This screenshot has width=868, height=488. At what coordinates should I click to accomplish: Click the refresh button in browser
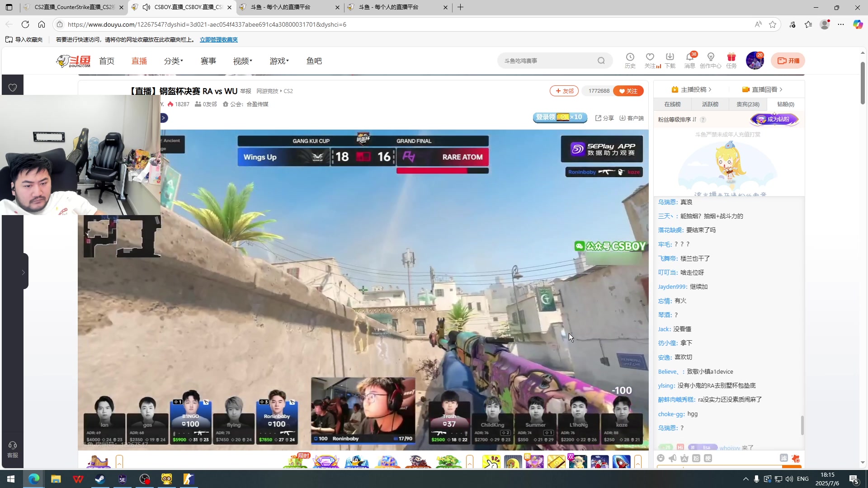pos(25,24)
